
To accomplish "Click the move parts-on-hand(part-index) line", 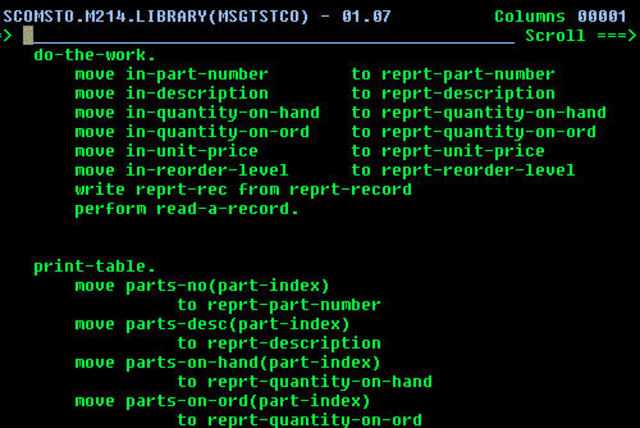I will point(227,363).
